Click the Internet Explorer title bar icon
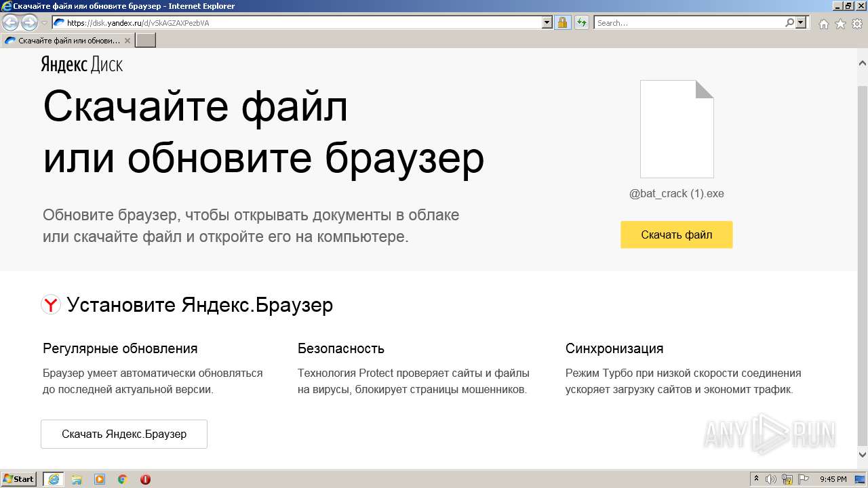Image resolution: width=868 pixels, height=488 pixels. tap(6, 6)
